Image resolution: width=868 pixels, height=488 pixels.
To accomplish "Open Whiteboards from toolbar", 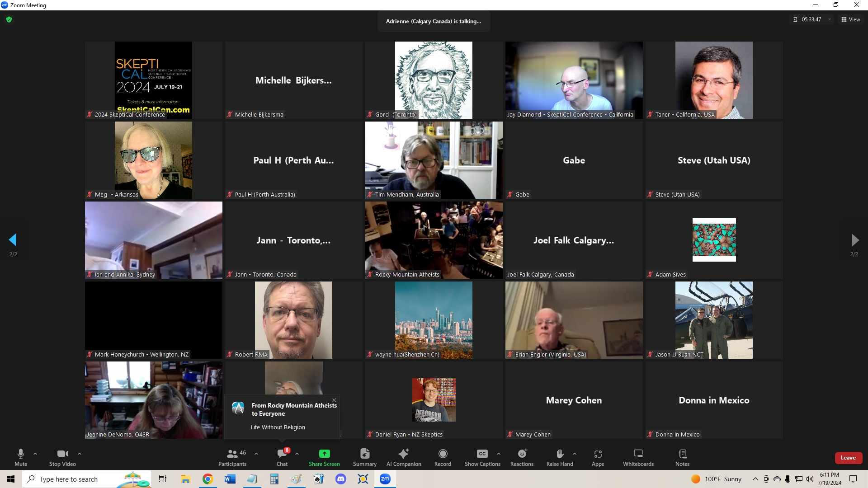I will [x=638, y=454].
